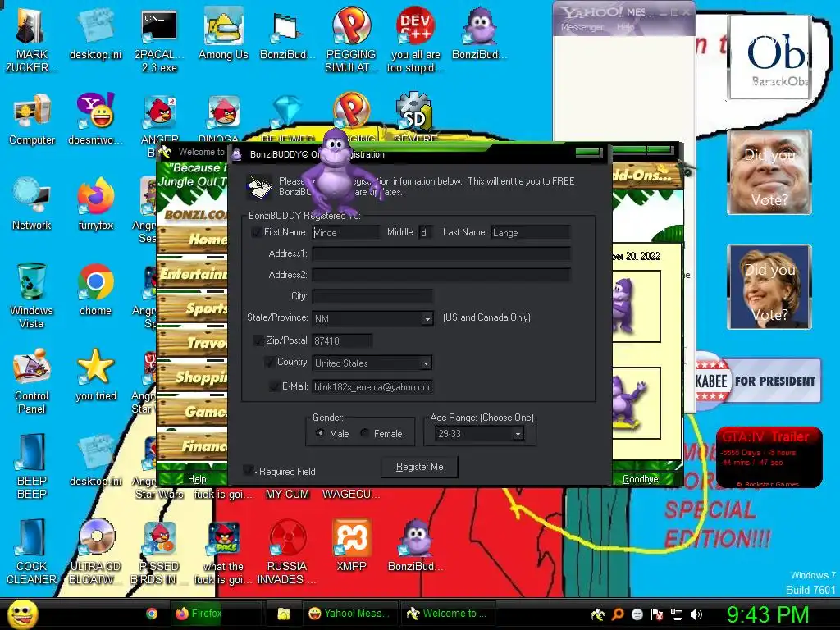Click 9:43 PM taskbar clock
840x630 pixels.
click(767, 614)
